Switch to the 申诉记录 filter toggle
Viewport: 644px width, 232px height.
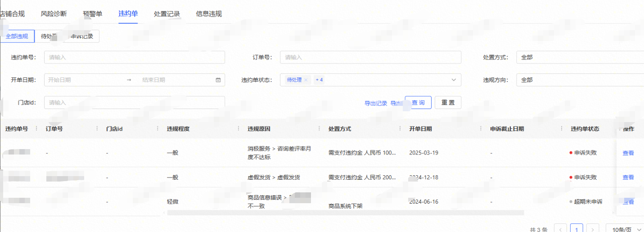[x=82, y=36]
